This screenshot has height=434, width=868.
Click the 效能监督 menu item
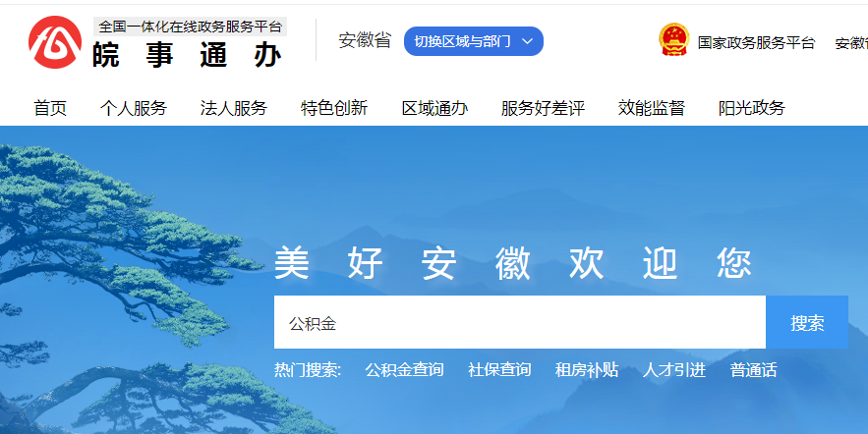[652, 108]
